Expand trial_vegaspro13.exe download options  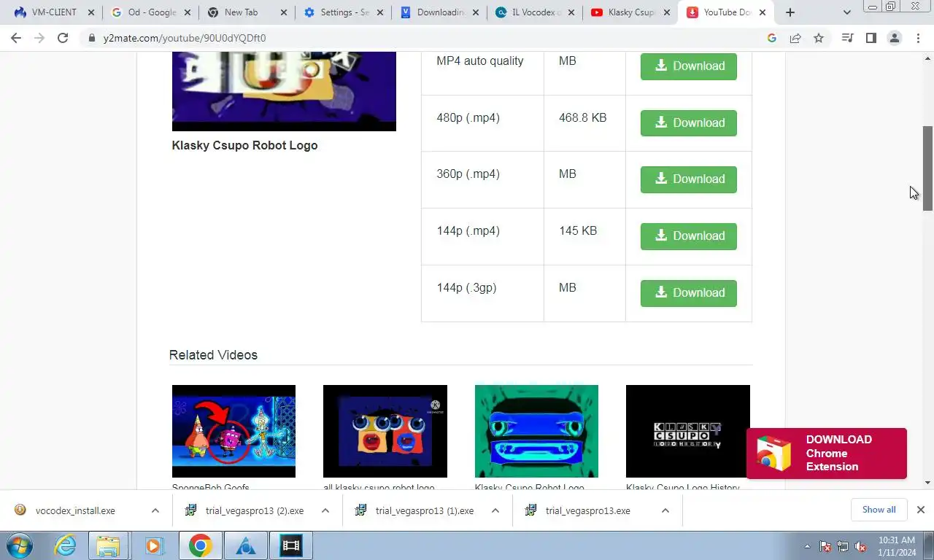tap(665, 510)
